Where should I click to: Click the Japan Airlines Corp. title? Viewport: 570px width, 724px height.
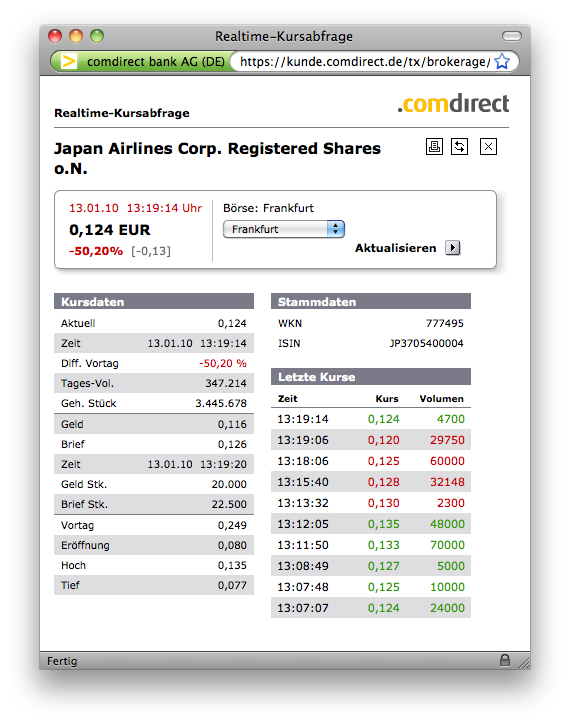217,158
